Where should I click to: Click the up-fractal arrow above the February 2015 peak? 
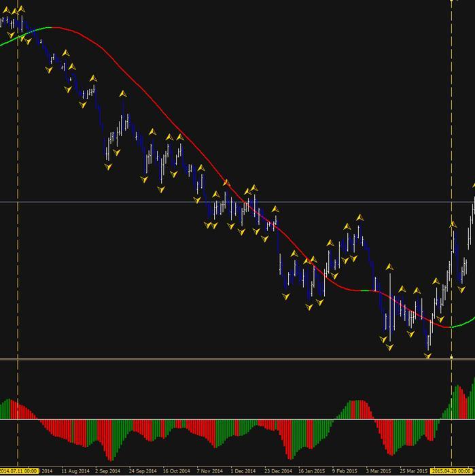(359, 218)
